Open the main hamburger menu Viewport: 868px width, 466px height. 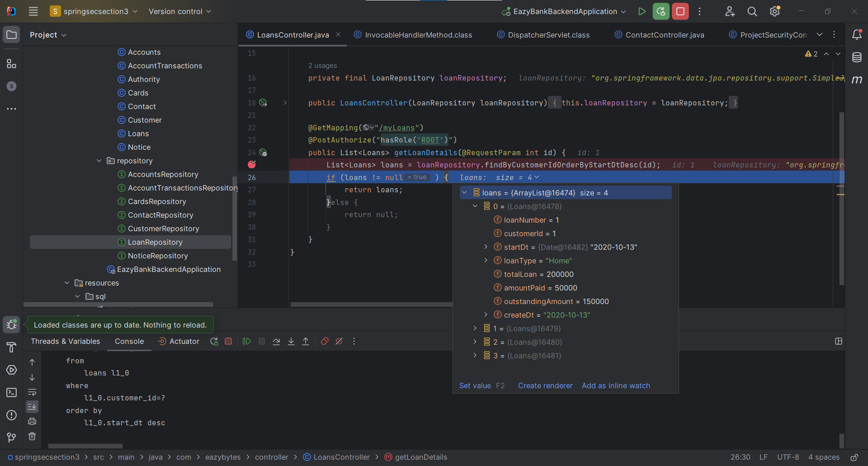(x=33, y=11)
